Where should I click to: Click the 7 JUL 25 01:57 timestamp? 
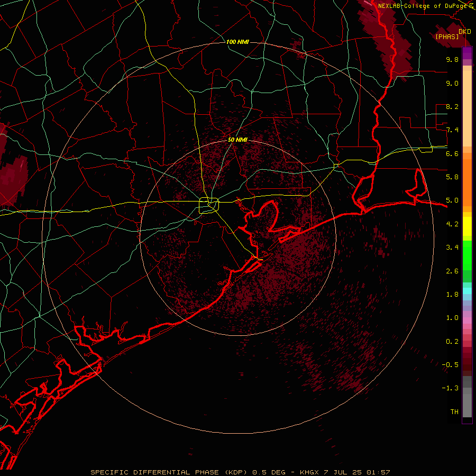point(356,472)
